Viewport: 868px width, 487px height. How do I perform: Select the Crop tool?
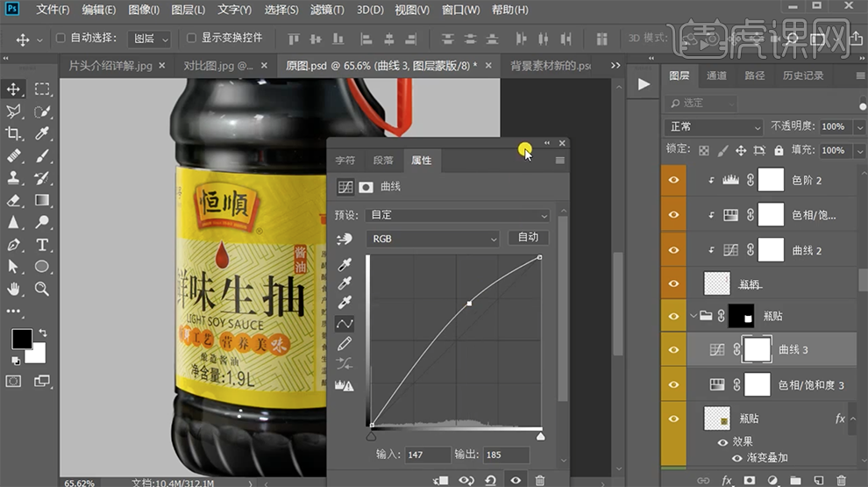point(14,134)
